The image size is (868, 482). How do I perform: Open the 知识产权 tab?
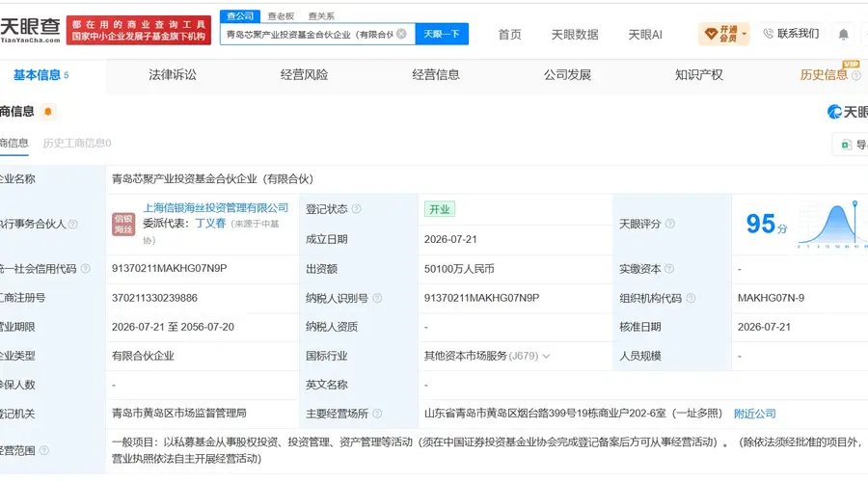pos(699,75)
